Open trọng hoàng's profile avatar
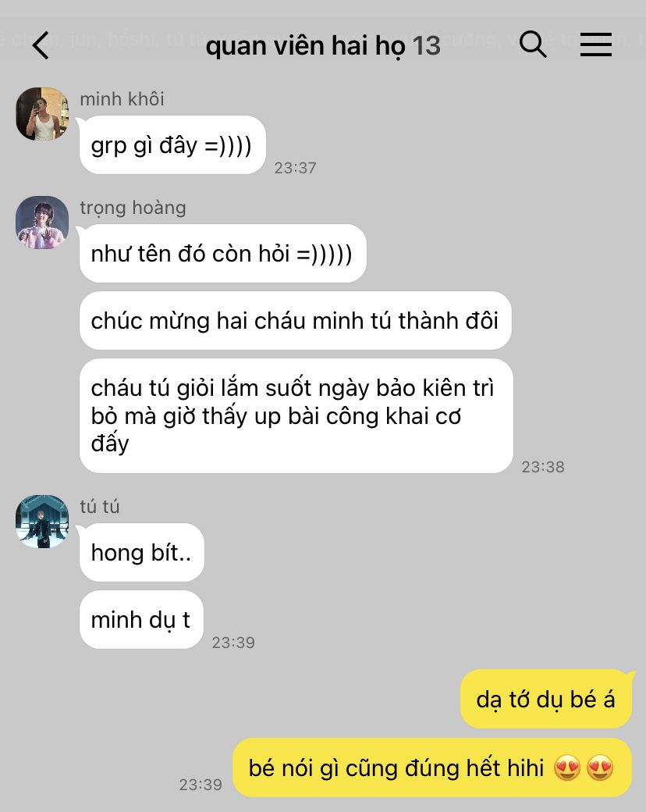The image size is (646, 812). click(42, 223)
